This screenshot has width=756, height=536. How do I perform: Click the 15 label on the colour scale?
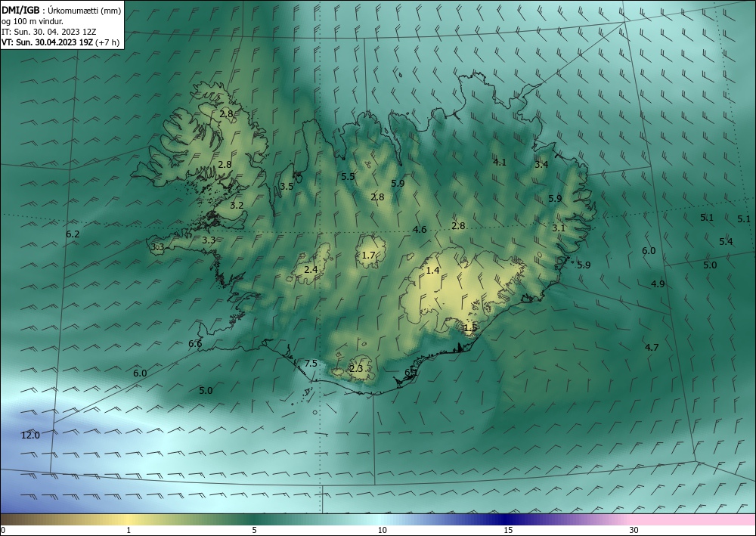tap(508, 530)
